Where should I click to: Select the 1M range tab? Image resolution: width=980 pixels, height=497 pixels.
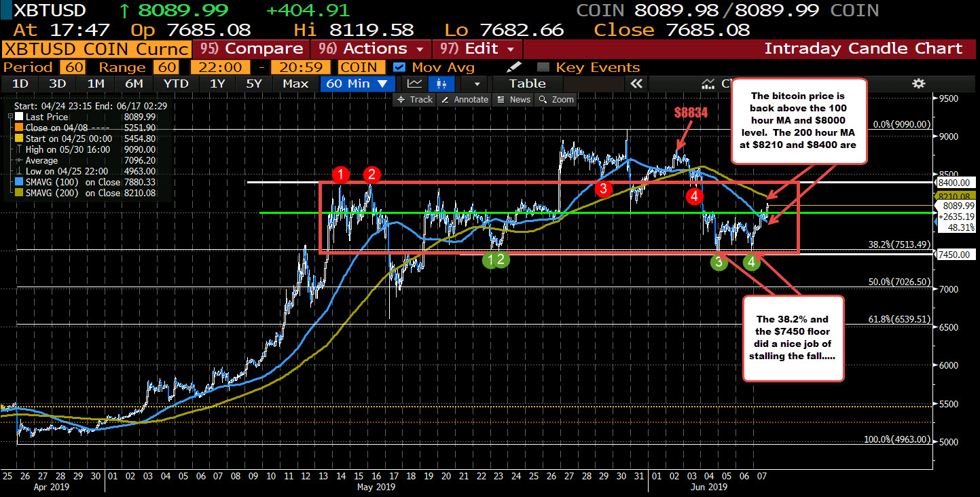click(x=95, y=84)
